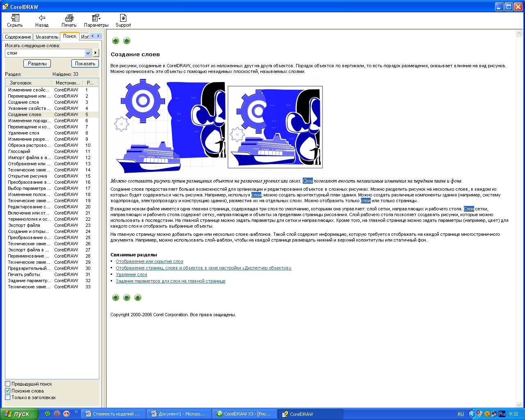
Task: Print the topic using Печать icon
Action: [69, 21]
